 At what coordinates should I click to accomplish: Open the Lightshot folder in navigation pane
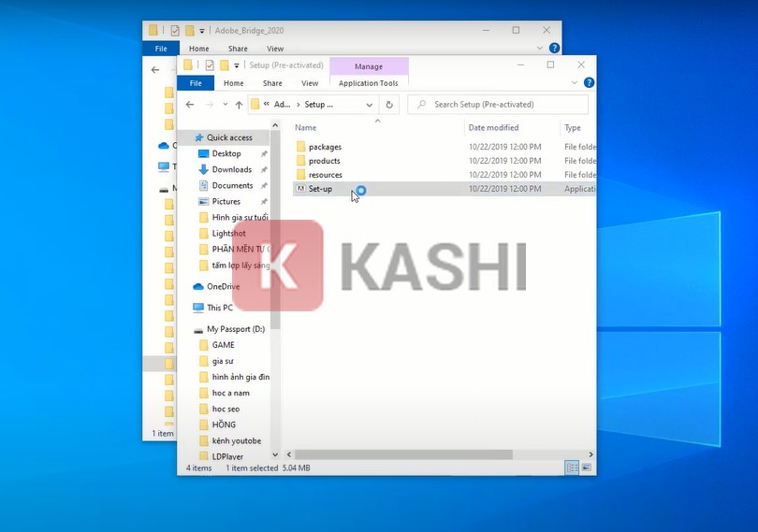point(228,234)
